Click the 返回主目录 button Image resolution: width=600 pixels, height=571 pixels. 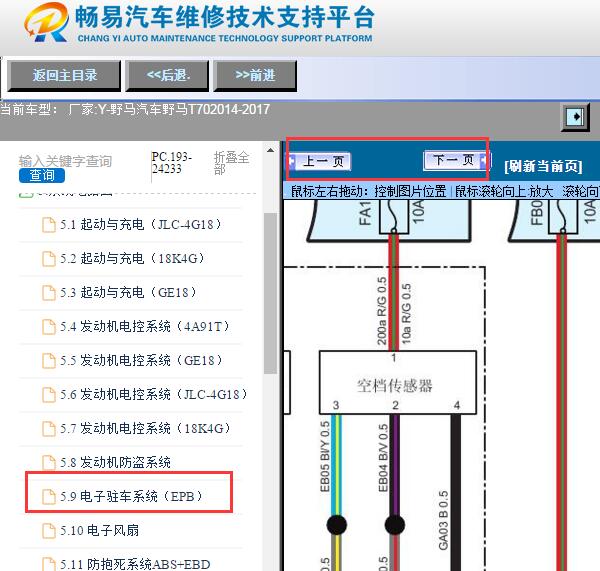(64, 75)
